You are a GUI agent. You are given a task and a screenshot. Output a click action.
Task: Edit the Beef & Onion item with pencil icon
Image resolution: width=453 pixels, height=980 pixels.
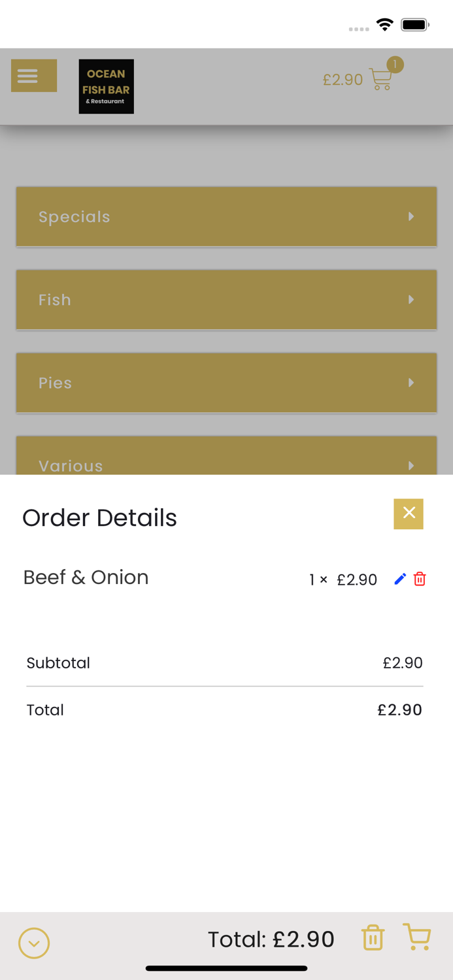coord(400,579)
